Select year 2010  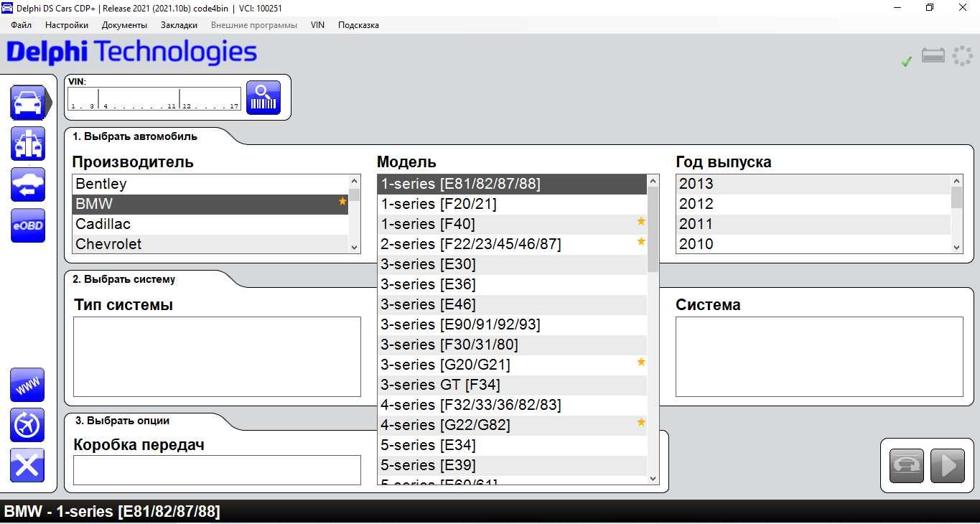click(813, 244)
